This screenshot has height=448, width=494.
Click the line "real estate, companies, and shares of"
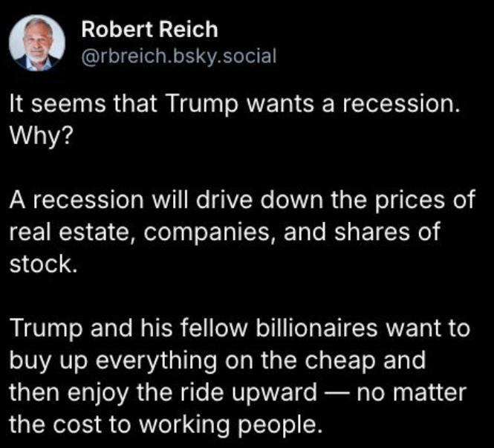[x=224, y=233]
